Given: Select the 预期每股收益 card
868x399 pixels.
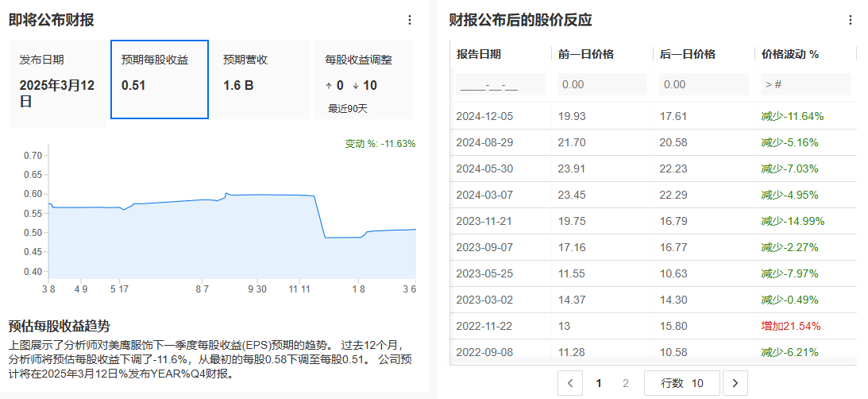Looking at the screenshot, I should pos(160,79).
